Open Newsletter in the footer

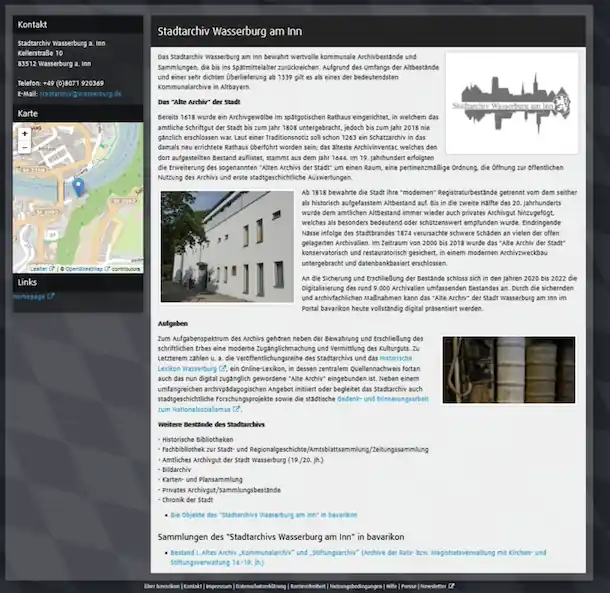[x=433, y=586]
